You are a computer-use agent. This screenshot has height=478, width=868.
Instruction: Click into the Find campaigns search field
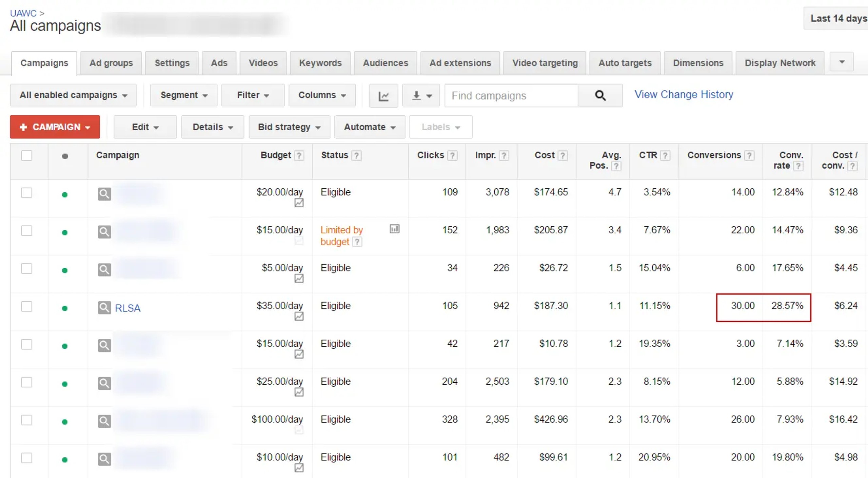coord(511,96)
